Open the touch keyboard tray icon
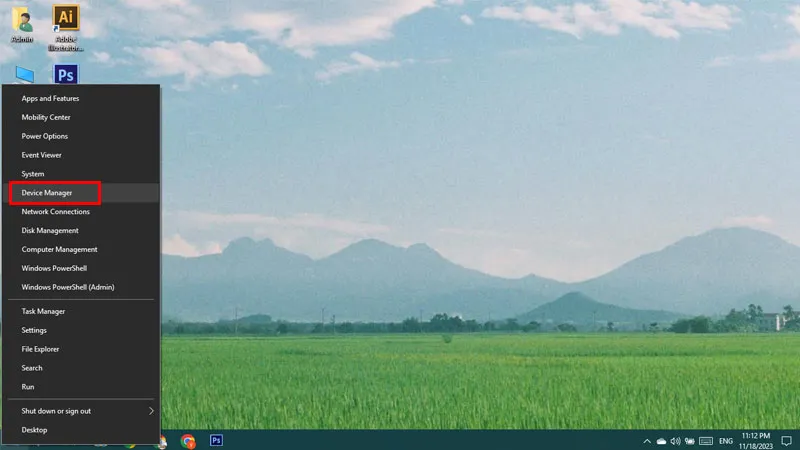Image resolution: width=800 pixels, height=450 pixels. (706, 441)
